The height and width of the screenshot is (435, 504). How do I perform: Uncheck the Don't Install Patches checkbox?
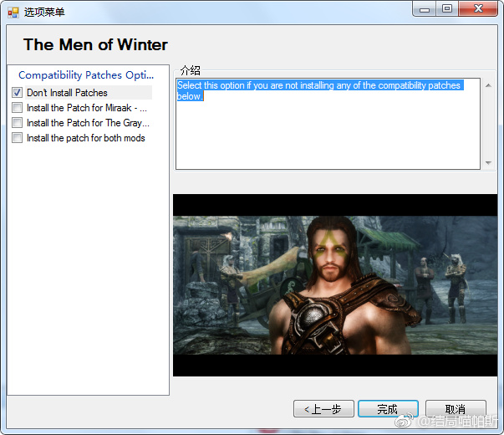click(x=17, y=93)
